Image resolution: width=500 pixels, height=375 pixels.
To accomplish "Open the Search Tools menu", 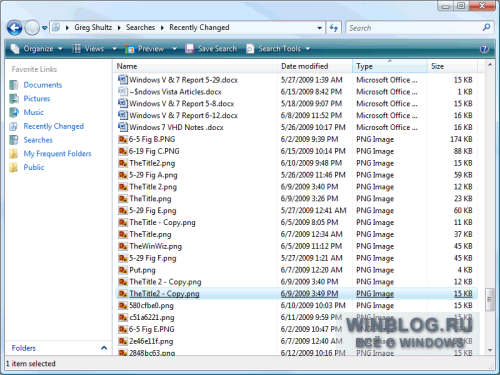I will click(278, 49).
